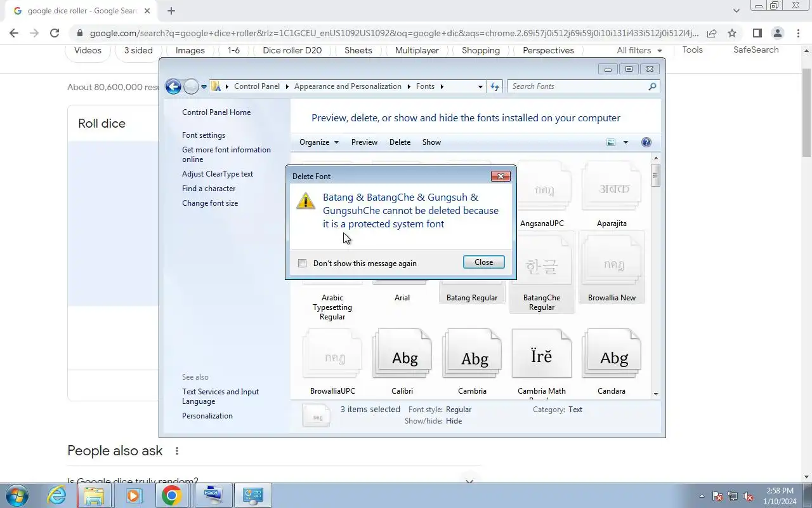This screenshot has width=812, height=508.
Task: Expand the more view options arrow
Action: [625, 142]
